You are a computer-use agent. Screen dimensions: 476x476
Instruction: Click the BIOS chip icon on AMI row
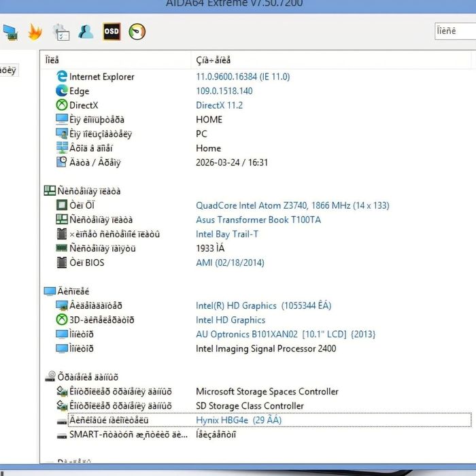[x=62, y=262]
